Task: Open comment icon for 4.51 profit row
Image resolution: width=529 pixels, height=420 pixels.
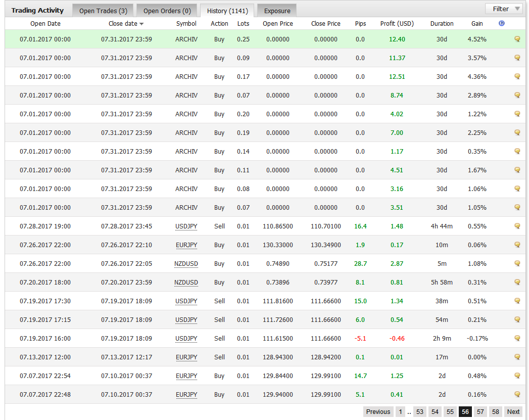Action: (517, 170)
